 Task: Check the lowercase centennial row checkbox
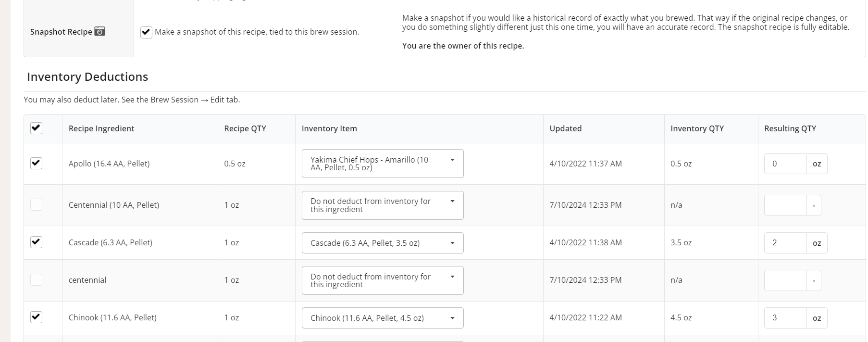tap(36, 279)
